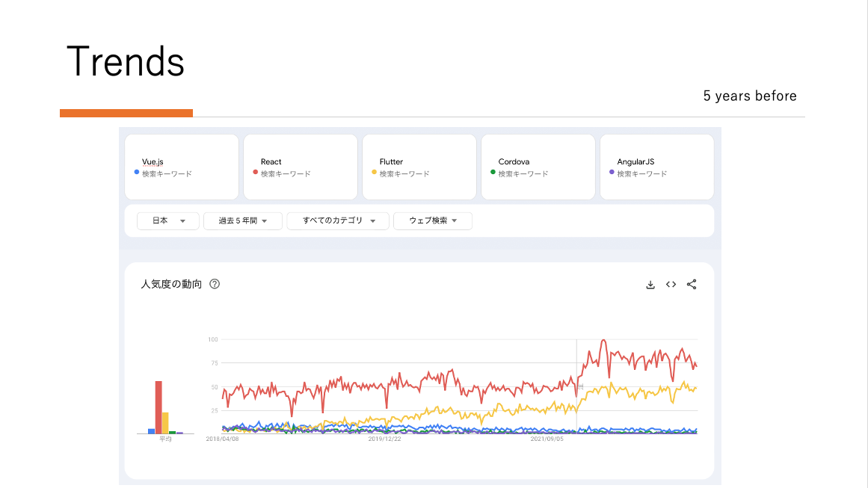Open the embed code icon
The image size is (868, 488).
tap(671, 284)
